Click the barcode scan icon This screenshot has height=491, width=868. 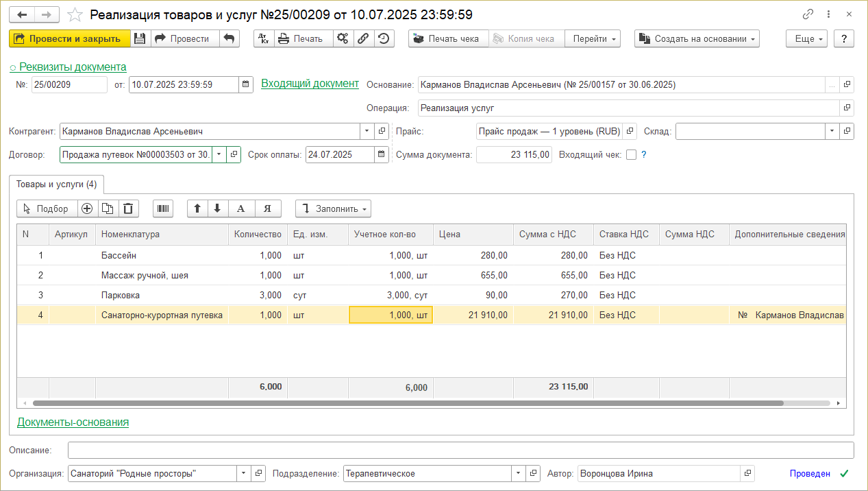click(163, 208)
